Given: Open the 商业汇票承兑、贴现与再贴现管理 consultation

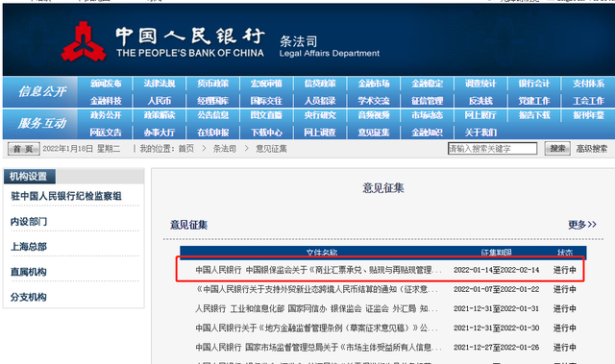Looking at the screenshot, I should (318, 270).
